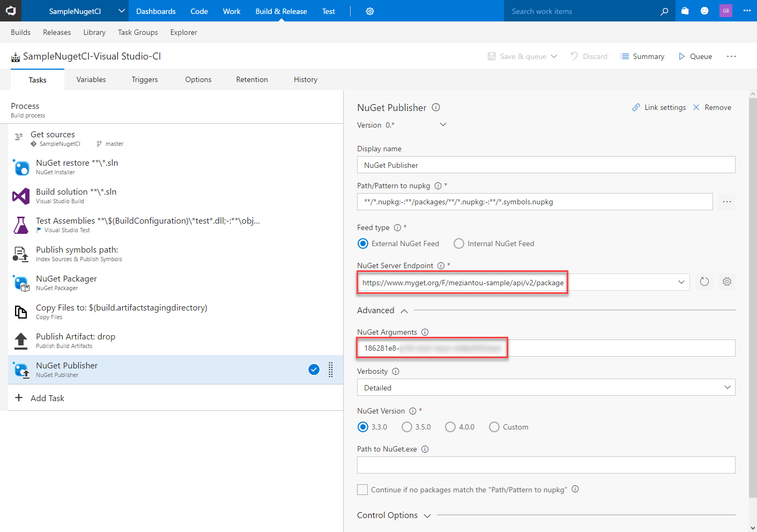
Task: Click the Path to NuGet.exe input field
Action: (x=546, y=465)
